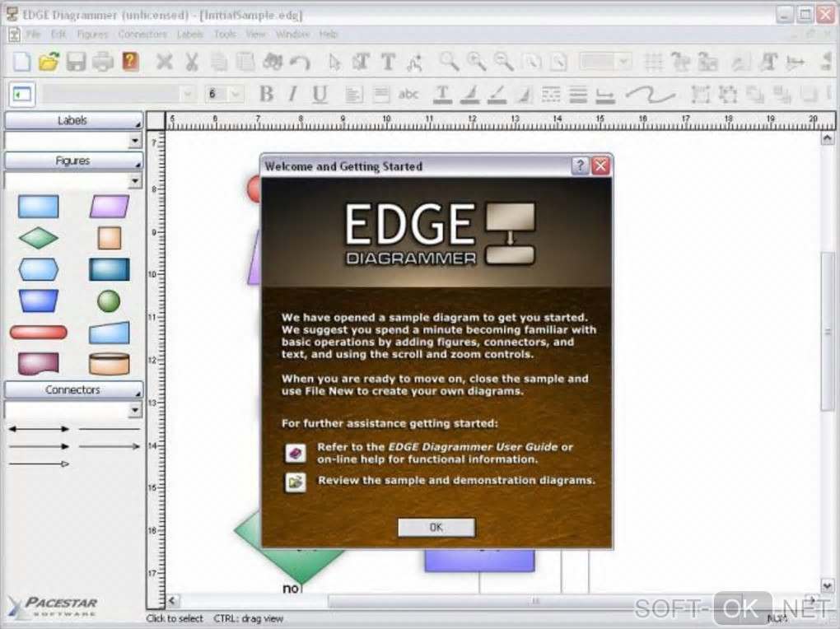Click the vertical scrollbar down arrow

[827, 585]
